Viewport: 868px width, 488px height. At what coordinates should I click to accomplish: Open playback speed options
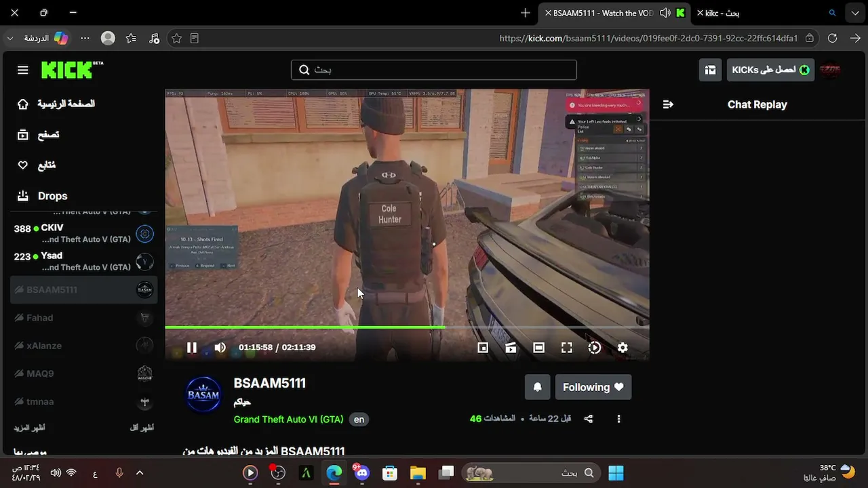point(595,348)
